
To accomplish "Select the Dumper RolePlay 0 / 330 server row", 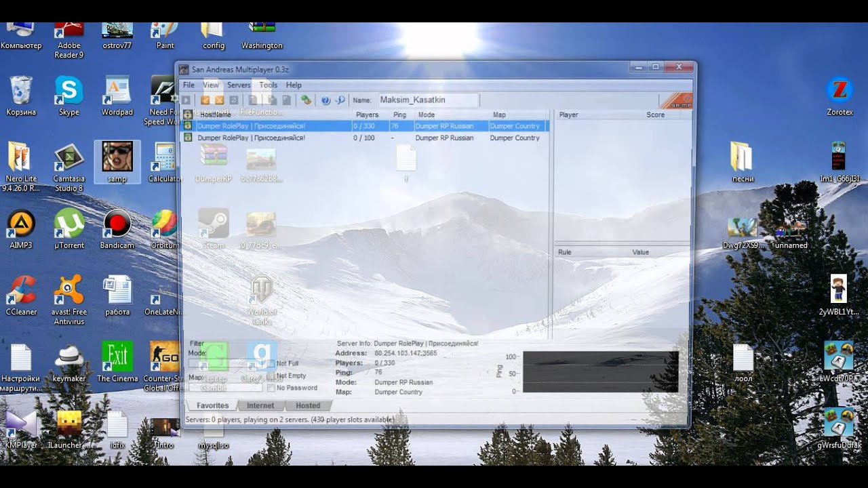I will 365,126.
